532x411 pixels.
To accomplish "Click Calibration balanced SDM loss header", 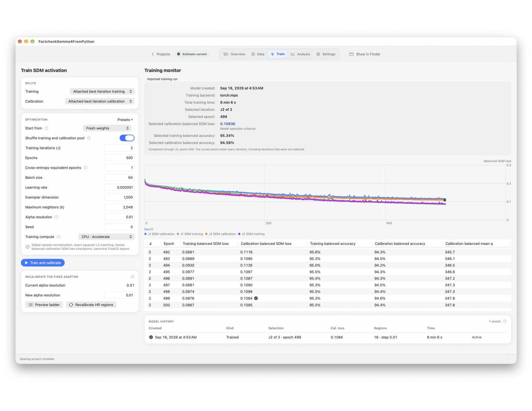I will tap(266, 244).
